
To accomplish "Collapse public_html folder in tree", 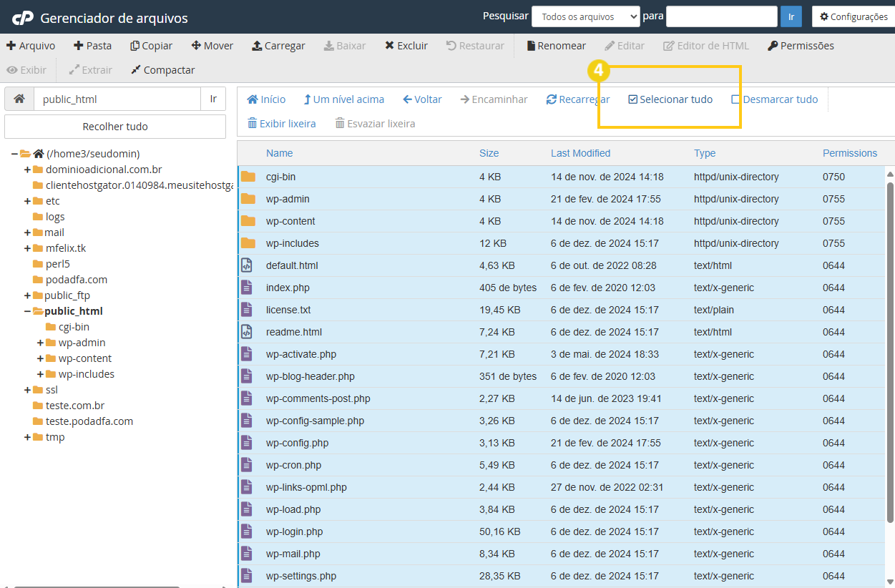I will point(27,311).
